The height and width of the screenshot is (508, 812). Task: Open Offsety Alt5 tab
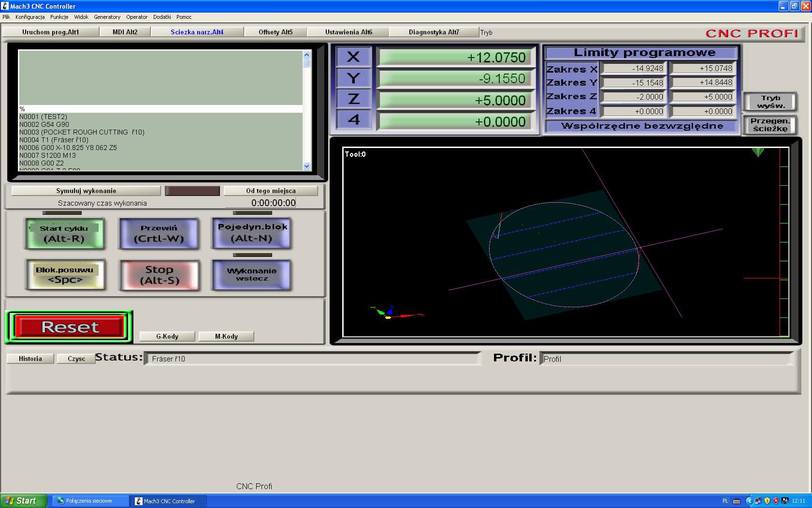[275, 32]
